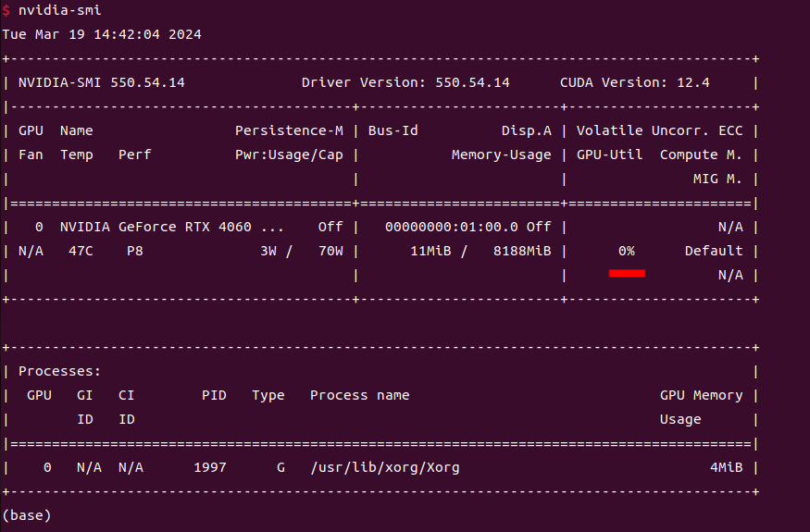Viewport: 810px width, 532px height.
Task: Click the 47C temperature value
Action: (x=81, y=251)
